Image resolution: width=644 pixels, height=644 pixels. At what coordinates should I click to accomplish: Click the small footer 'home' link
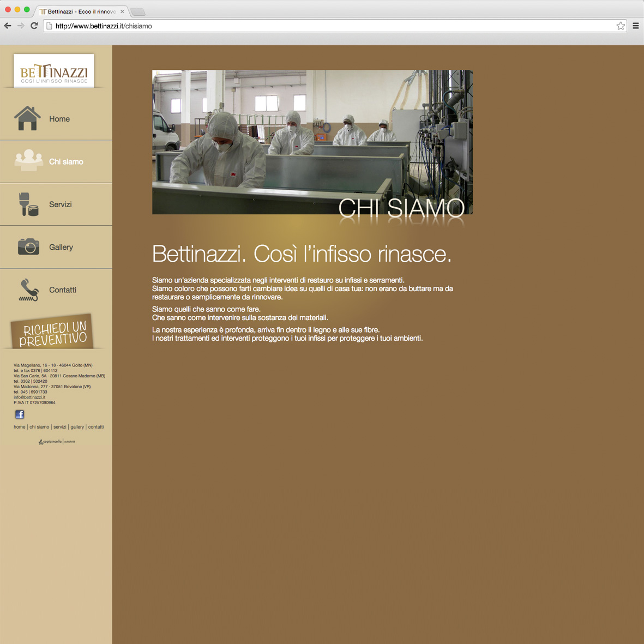[19, 427]
